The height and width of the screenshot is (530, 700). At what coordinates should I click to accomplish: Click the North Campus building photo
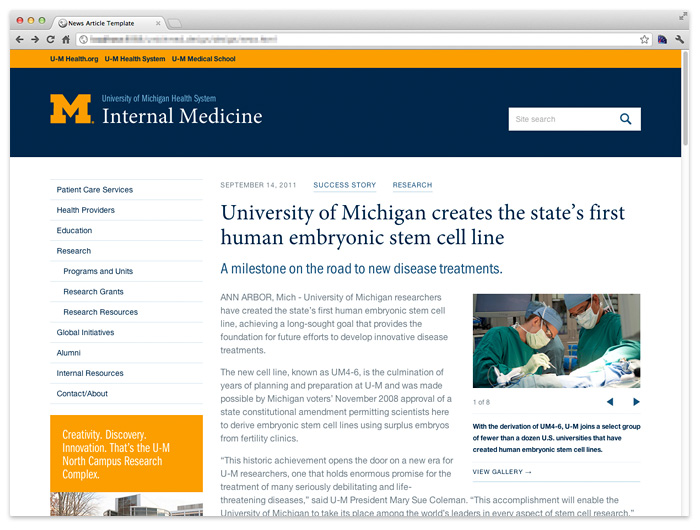click(x=126, y=504)
